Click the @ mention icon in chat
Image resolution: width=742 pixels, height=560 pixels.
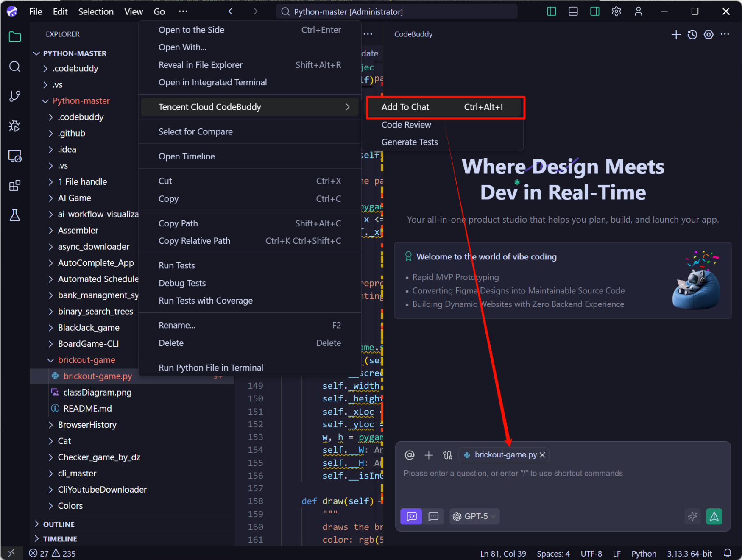[409, 455]
